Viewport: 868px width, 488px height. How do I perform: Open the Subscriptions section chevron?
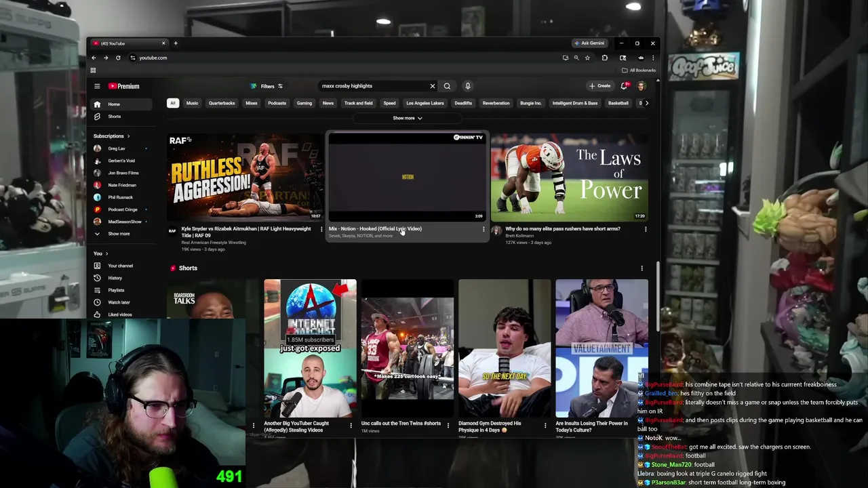point(128,136)
